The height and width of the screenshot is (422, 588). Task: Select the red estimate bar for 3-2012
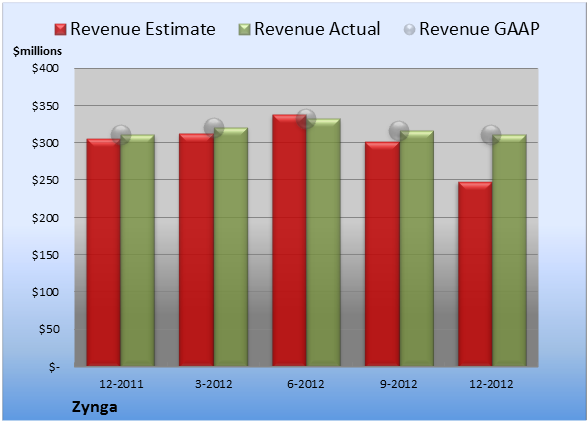[x=196, y=250]
